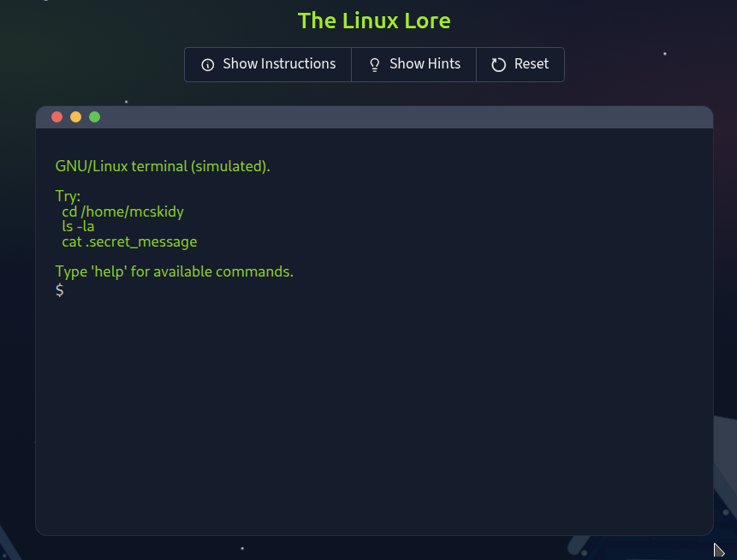Click the circular arrow Reset icon
Image resolution: width=737 pixels, height=560 pixels.
click(498, 65)
